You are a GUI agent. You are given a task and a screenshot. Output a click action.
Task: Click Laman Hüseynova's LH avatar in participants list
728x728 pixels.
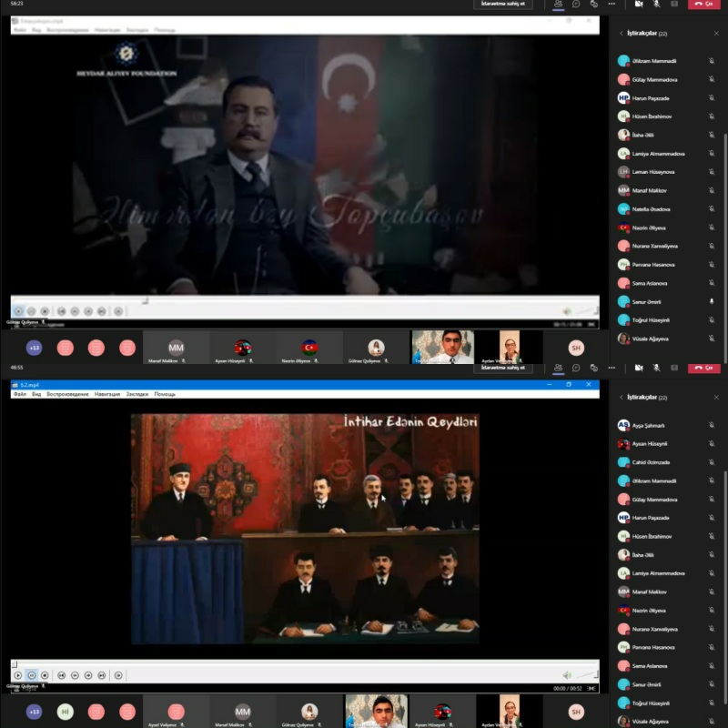pyautogui.click(x=623, y=172)
